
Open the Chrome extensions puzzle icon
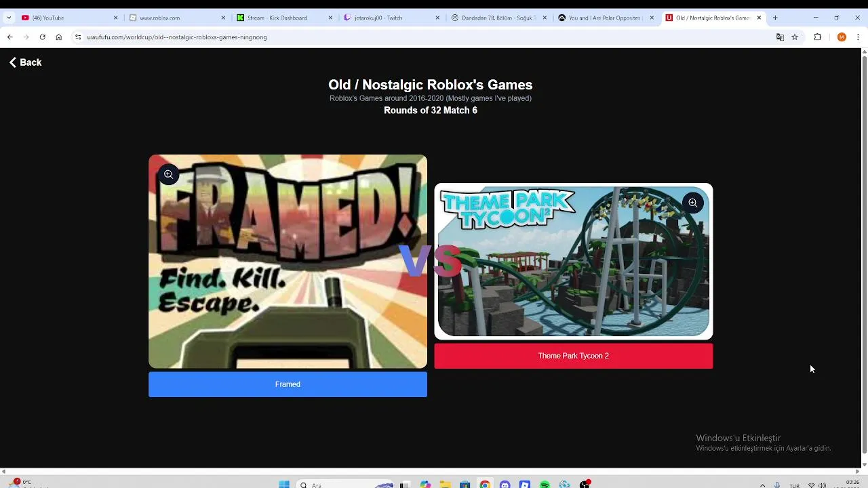(x=817, y=37)
